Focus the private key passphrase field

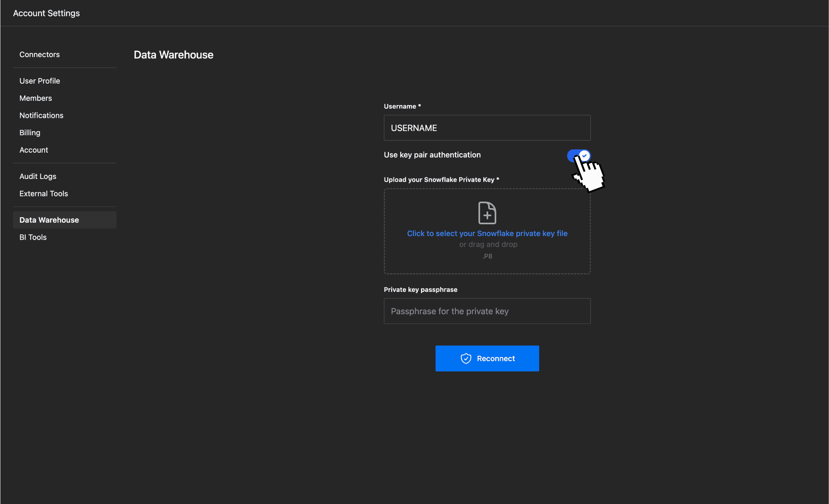coord(487,311)
